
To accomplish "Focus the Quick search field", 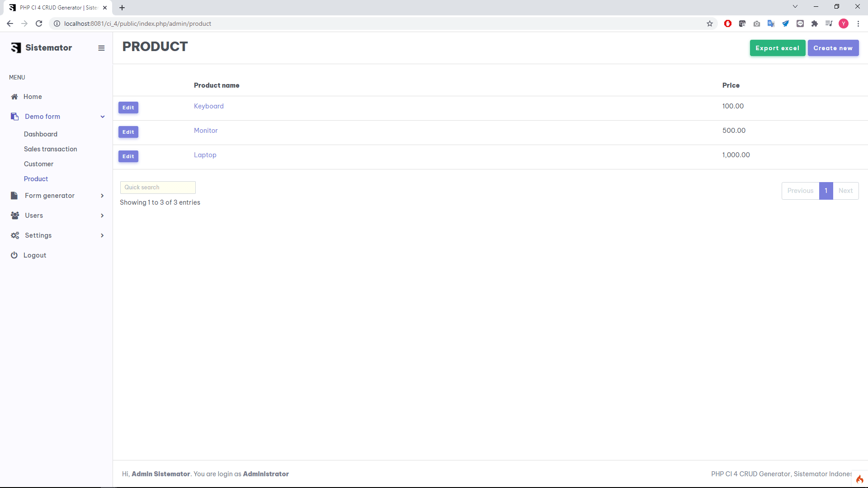I will coord(158,188).
